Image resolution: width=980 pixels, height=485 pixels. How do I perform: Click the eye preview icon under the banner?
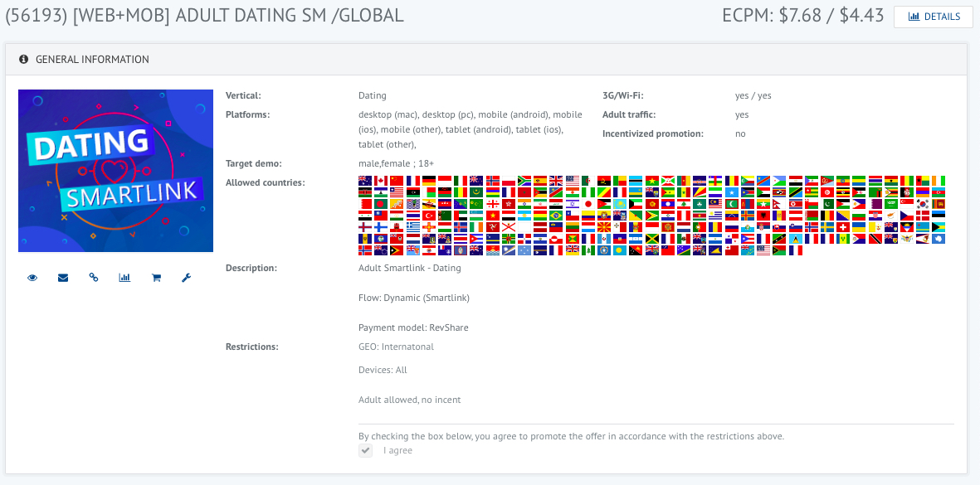(x=32, y=278)
